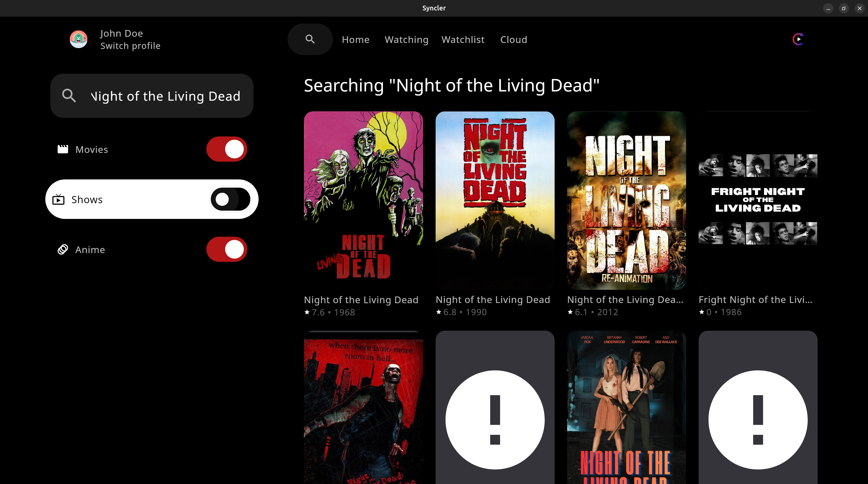
Task: Click the Shows filter label
Action: click(87, 200)
